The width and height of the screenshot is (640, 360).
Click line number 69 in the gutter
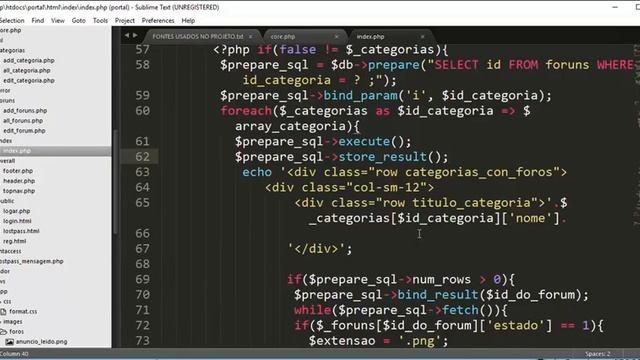(x=142, y=280)
